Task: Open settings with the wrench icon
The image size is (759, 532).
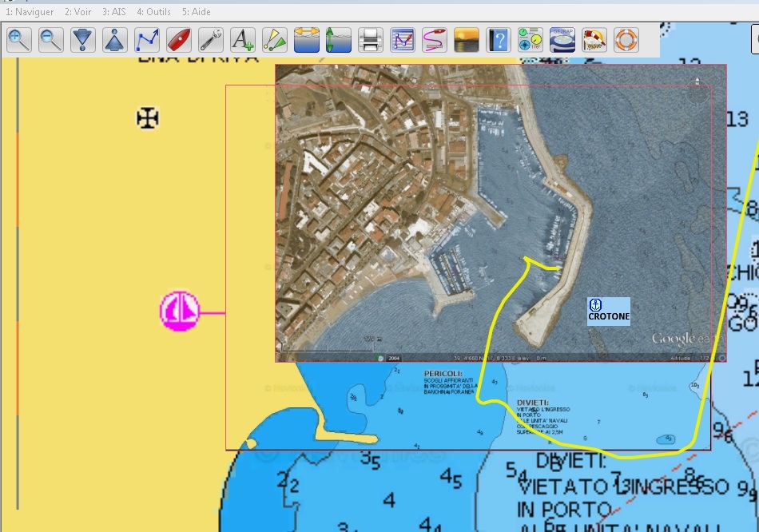Action: point(211,39)
